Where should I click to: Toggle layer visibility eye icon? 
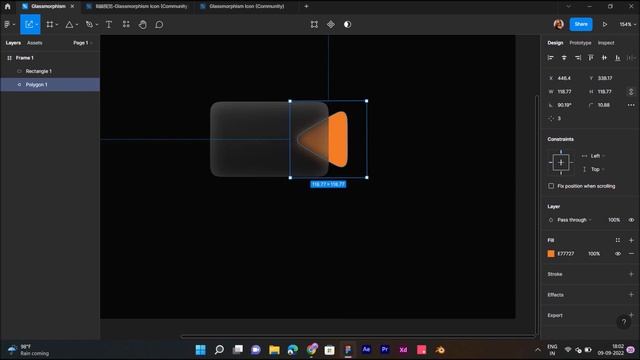(x=631, y=220)
